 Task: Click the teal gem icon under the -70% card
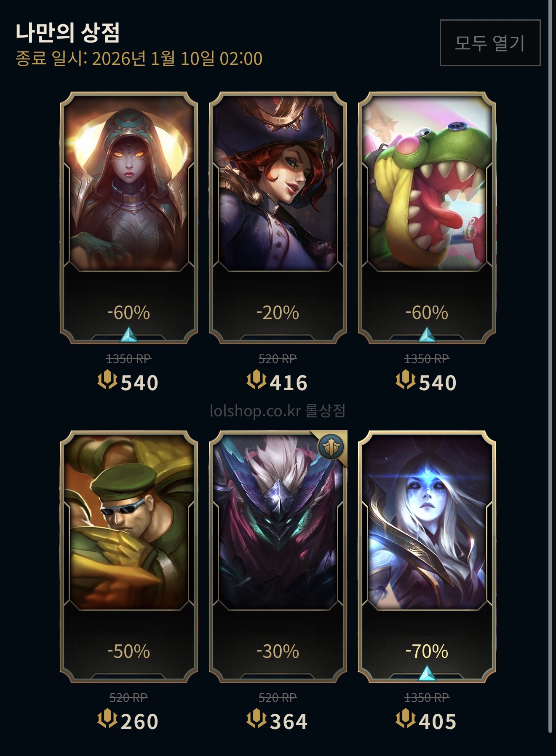pyautogui.click(x=427, y=673)
